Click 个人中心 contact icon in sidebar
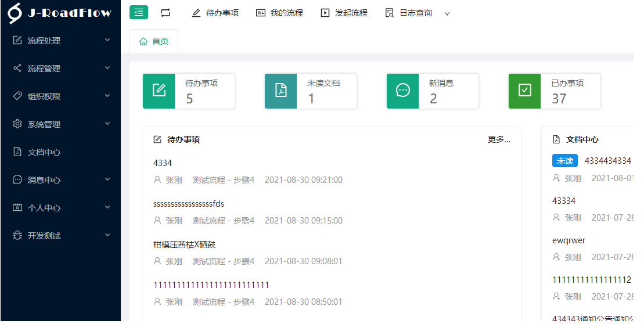 tap(17, 207)
